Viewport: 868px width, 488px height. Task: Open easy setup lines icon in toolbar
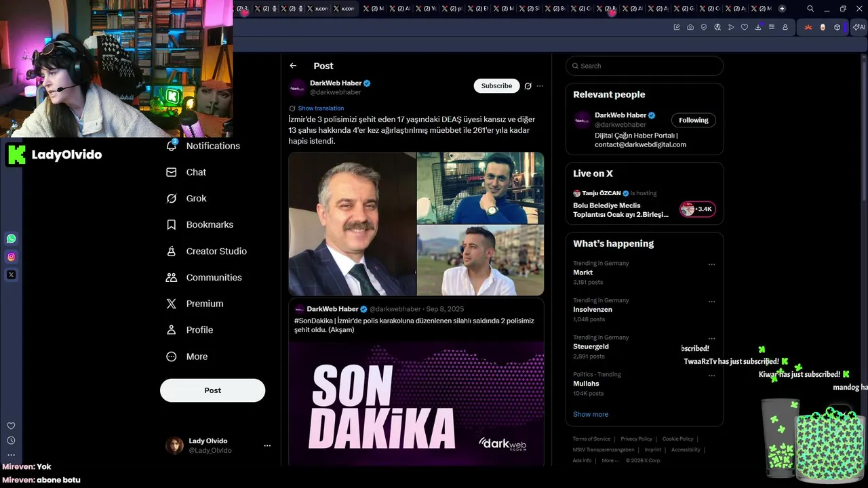click(772, 27)
